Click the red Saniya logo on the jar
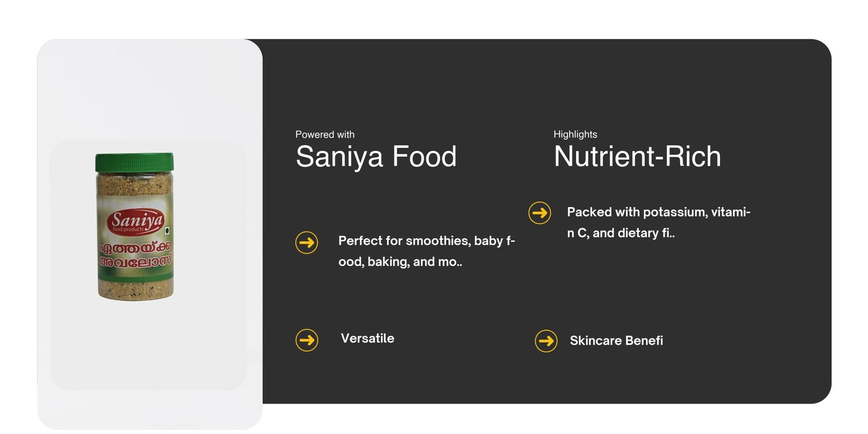The height and width of the screenshot is (434, 868). [x=136, y=221]
